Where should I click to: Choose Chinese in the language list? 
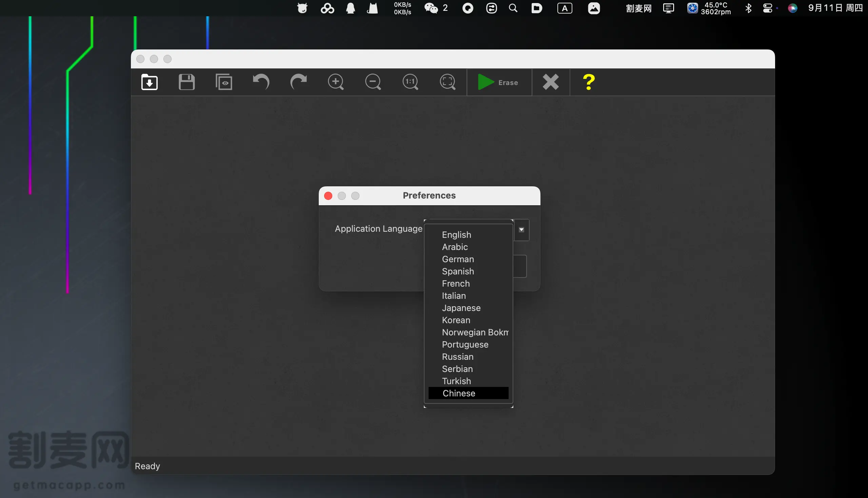click(x=459, y=393)
